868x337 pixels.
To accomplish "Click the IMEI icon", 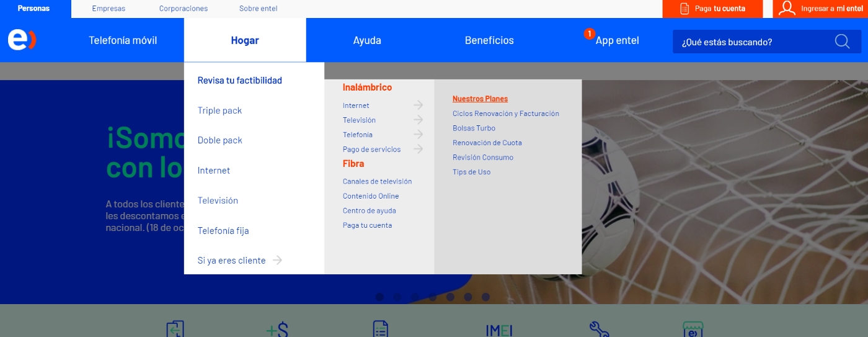I will click(x=499, y=330).
